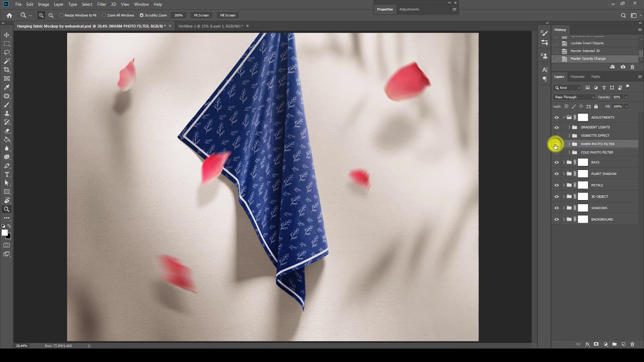This screenshot has height=362, width=644.
Task: Select the Rectangular Marquee tool
Action: pyautogui.click(x=7, y=44)
